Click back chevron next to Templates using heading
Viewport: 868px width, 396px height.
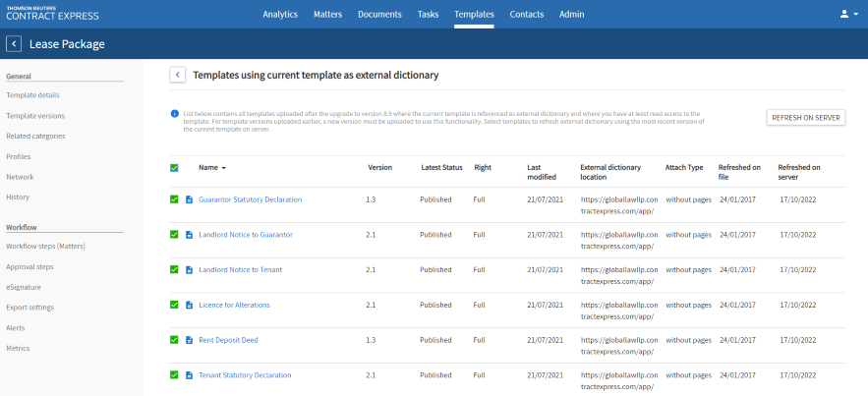(177, 75)
